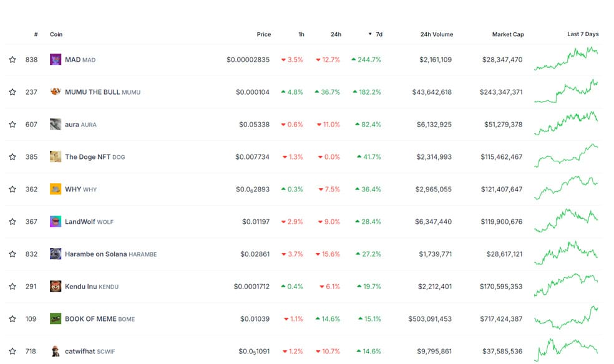
Task: Favorite LandWolf using its star
Action: pos(12,222)
